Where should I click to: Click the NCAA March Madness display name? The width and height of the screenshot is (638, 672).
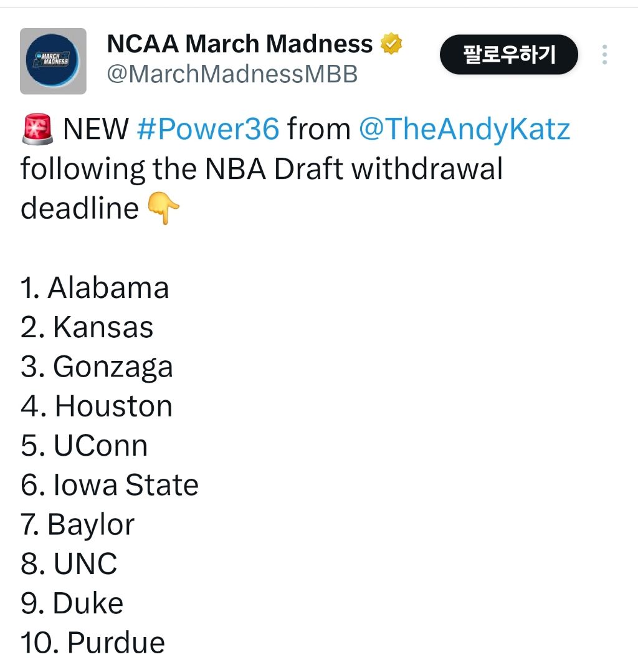(x=240, y=44)
